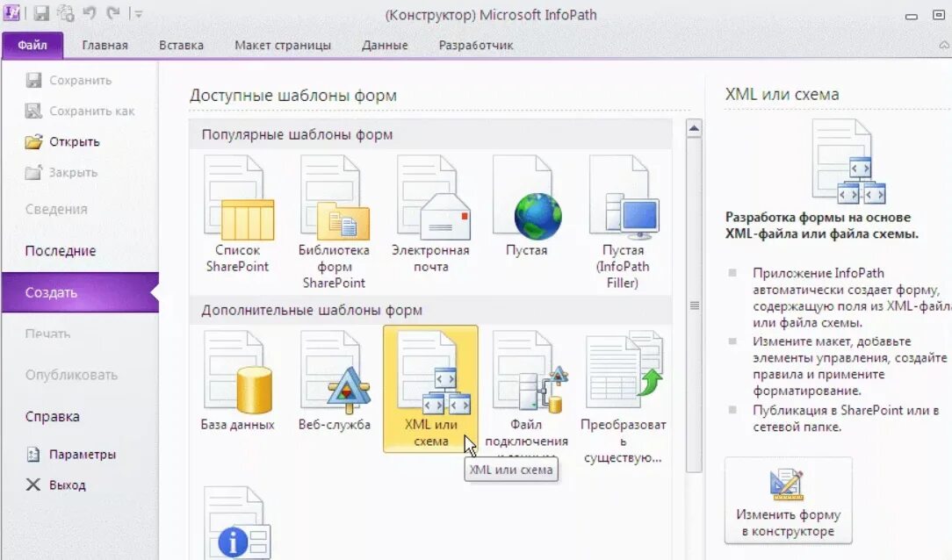This screenshot has height=560, width=952.
Task: Click Изменить форму в конструкторе button
Action: [x=788, y=501]
